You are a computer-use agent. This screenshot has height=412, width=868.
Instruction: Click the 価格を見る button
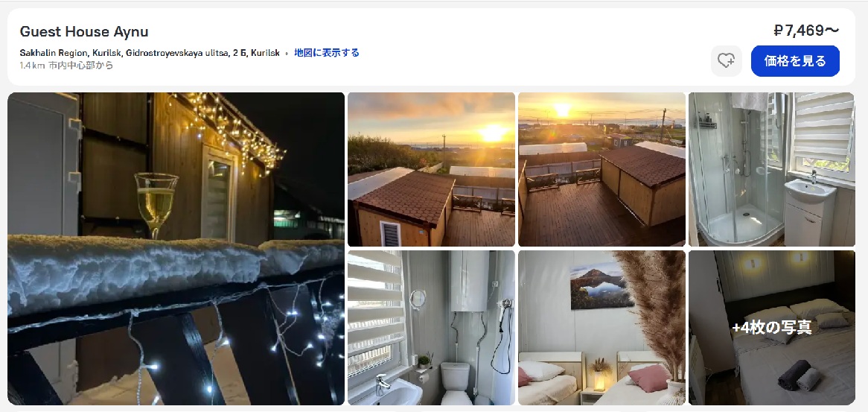795,61
